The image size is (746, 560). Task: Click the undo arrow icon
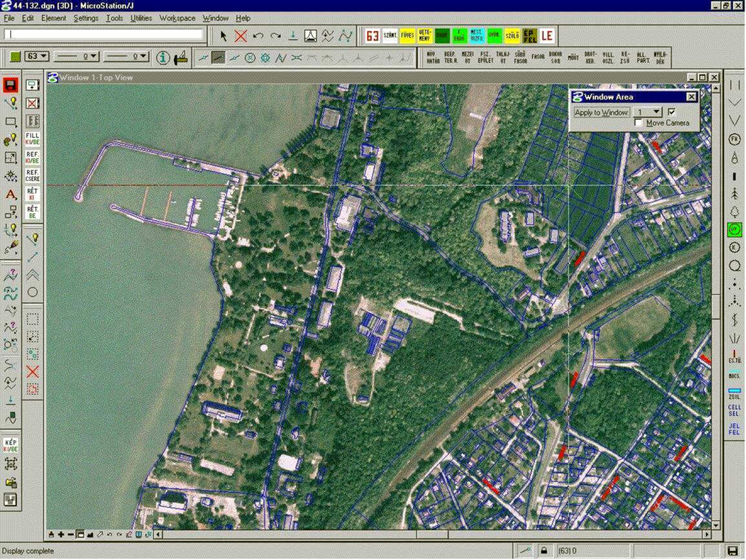point(258,36)
